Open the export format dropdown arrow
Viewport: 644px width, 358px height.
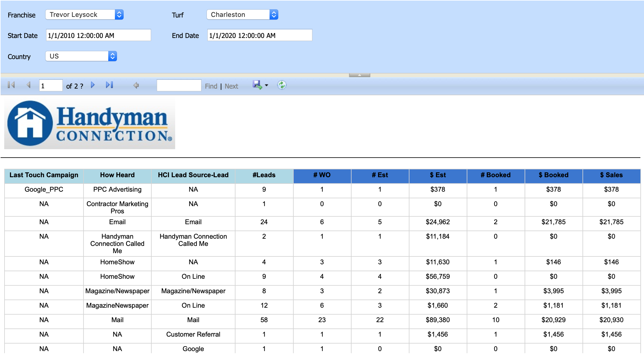[267, 86]
